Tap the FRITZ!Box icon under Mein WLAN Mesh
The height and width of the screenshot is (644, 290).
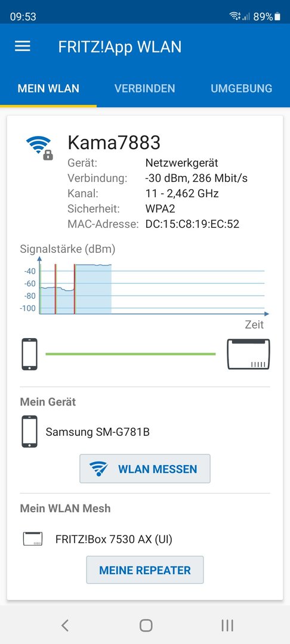tap(33, 539)
